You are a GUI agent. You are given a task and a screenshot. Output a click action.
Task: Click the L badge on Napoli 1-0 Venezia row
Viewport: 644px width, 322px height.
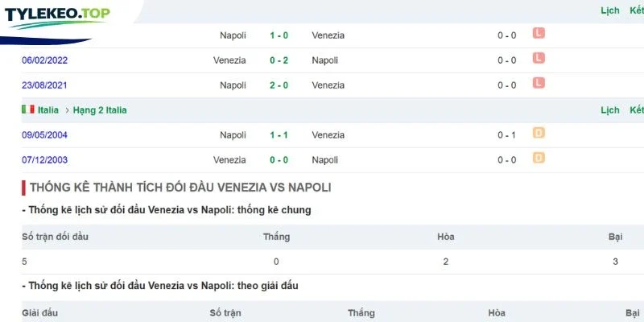[x=539, y=33]
